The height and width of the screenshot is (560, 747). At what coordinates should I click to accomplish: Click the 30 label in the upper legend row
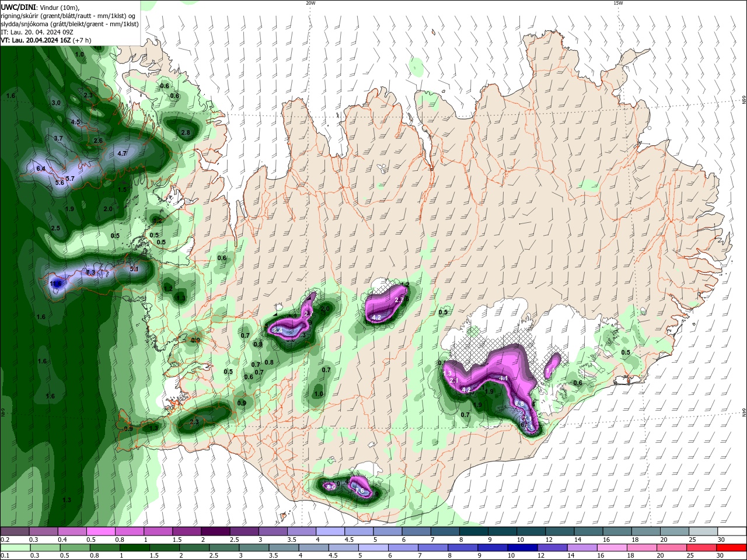pyautogui.click(x=721, y=540)
